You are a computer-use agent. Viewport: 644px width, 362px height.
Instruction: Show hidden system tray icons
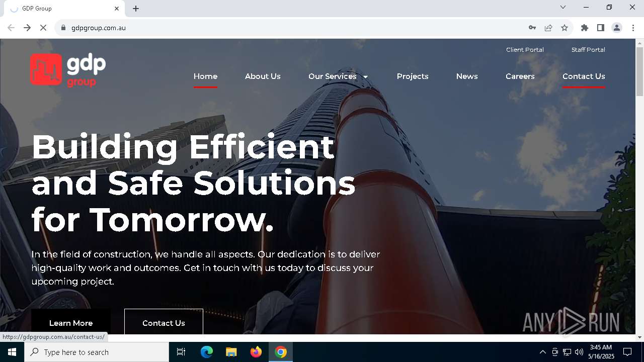pyautogui.click(x=542, y=352)
